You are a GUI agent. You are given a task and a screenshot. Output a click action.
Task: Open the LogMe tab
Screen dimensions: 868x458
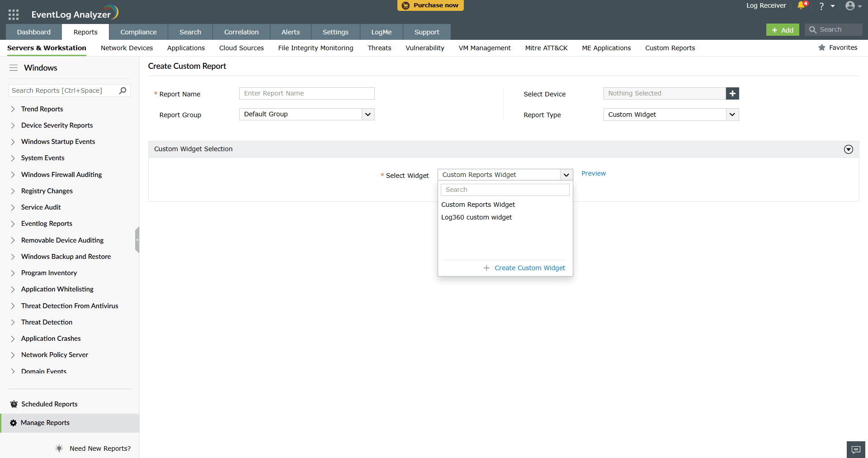click(x=382, y=32)
